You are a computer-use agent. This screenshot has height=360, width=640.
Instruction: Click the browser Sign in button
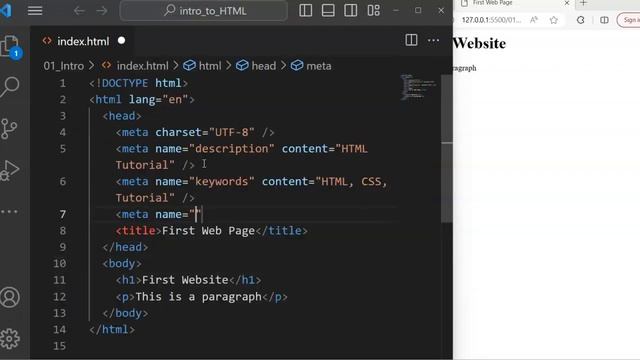(629, 20)
